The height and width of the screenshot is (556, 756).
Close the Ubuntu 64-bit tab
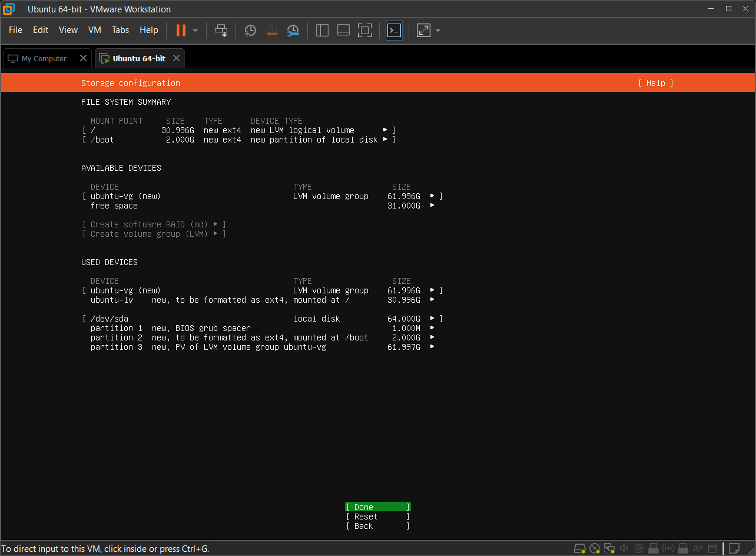pos(175,58)
